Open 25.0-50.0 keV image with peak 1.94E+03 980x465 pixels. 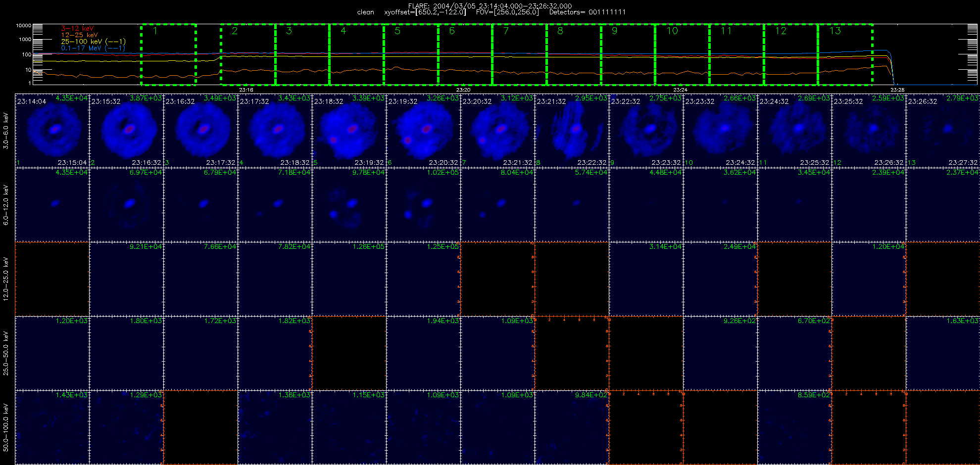click(x=424, y=353)
